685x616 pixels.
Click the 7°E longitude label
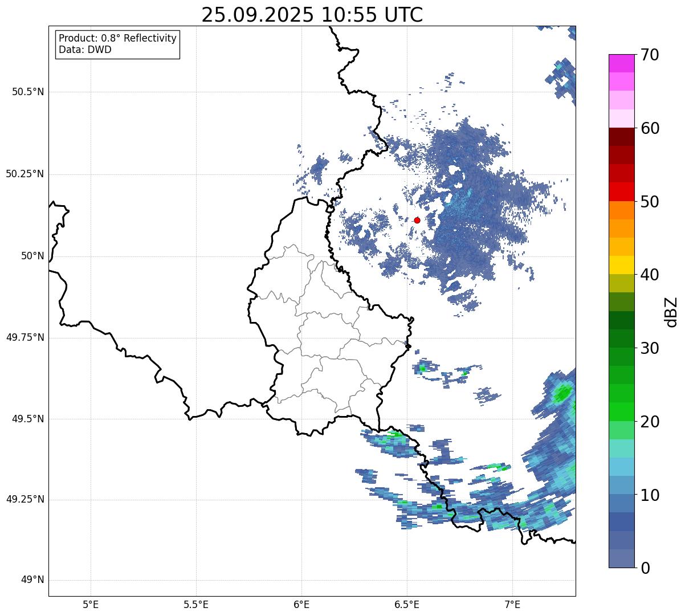click(512, 604)
